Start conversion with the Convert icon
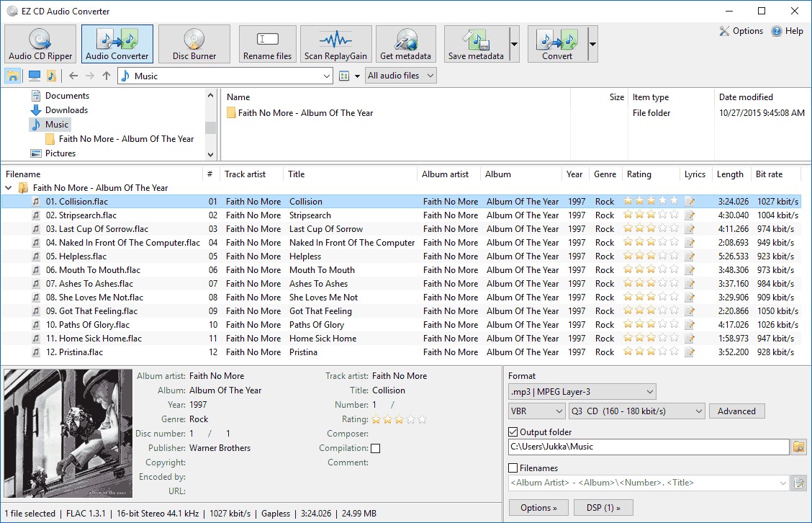The height and width of the screenshot is (523, 812). tap(556, 43)
